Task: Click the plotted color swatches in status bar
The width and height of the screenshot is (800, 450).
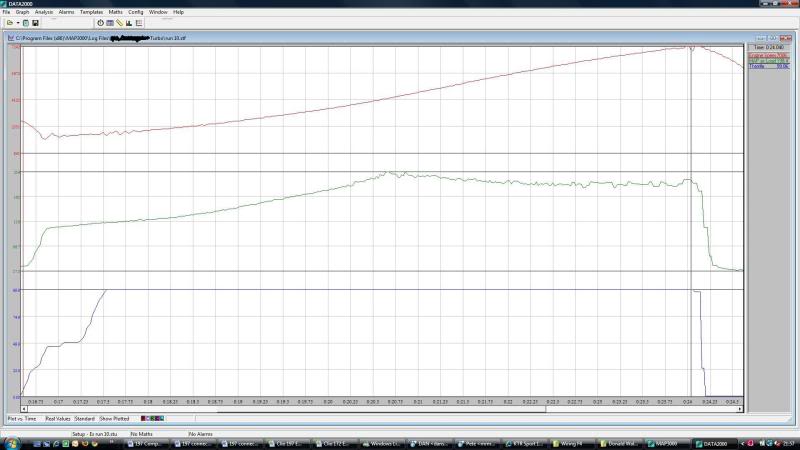Action: tap(150, 418)
